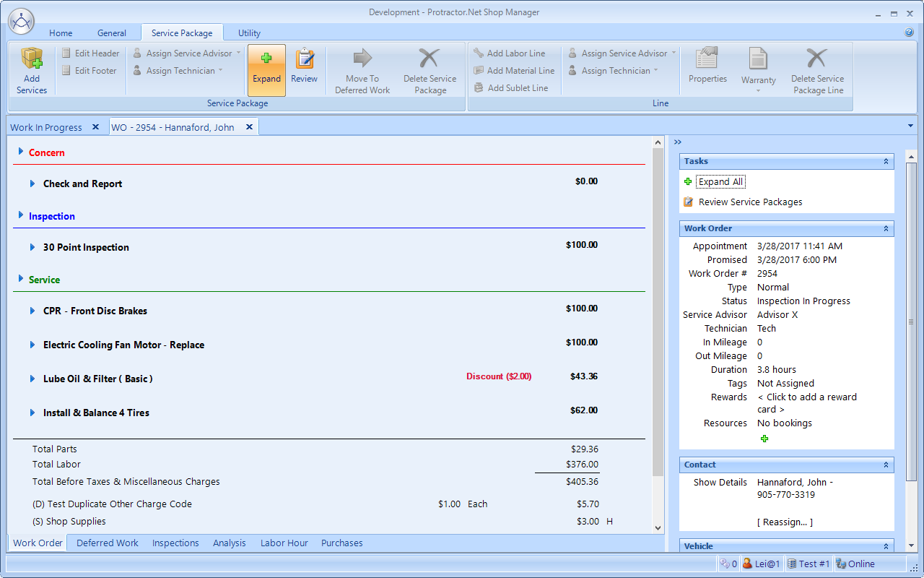Screen dimensions: 924x578
Task: Click Review Service Packages task link
Action: click(750, 202)
